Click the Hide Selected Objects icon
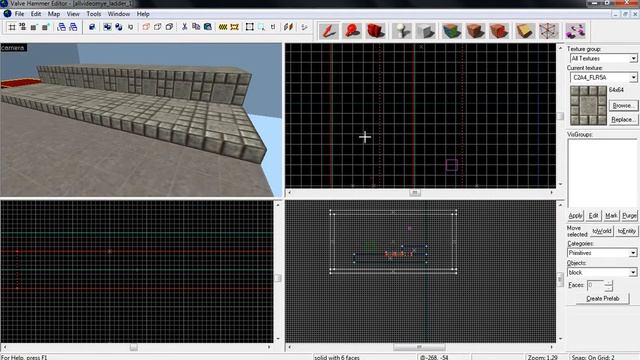The height and width of the screenshot is (360, 640). point(146,27)
